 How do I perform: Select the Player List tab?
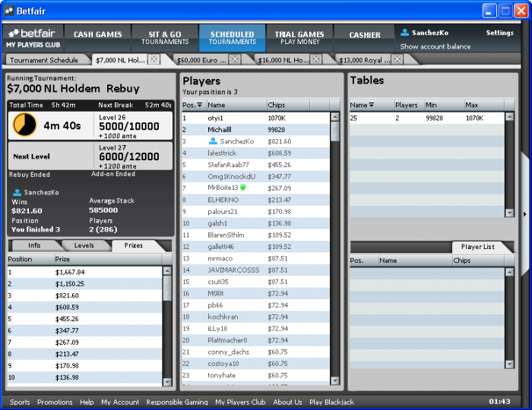tap(478, 247)
